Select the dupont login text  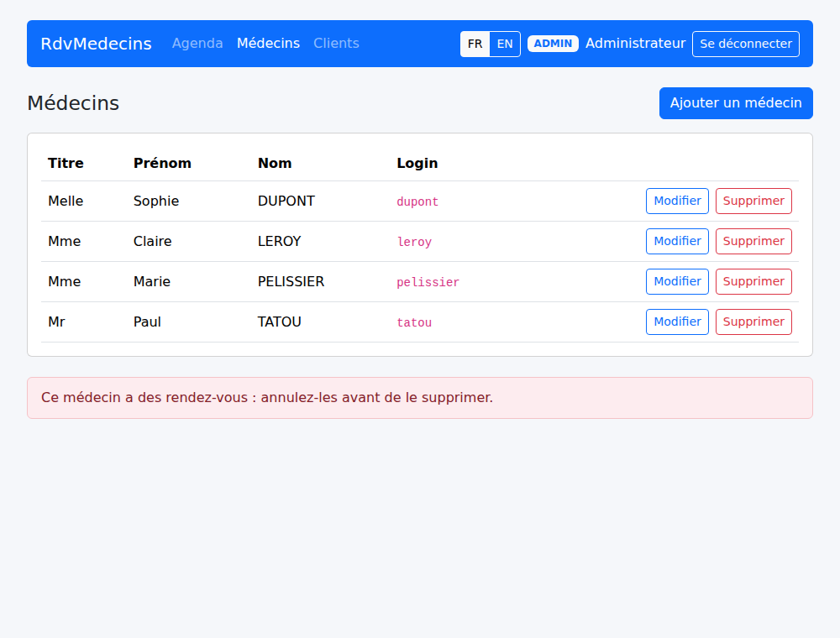point(417,201)
